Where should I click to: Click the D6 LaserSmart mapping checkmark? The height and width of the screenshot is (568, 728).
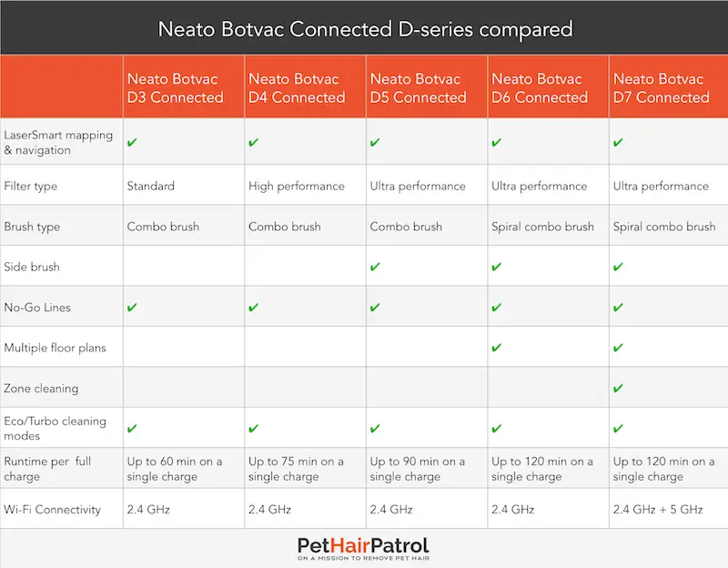coord(496,142)
